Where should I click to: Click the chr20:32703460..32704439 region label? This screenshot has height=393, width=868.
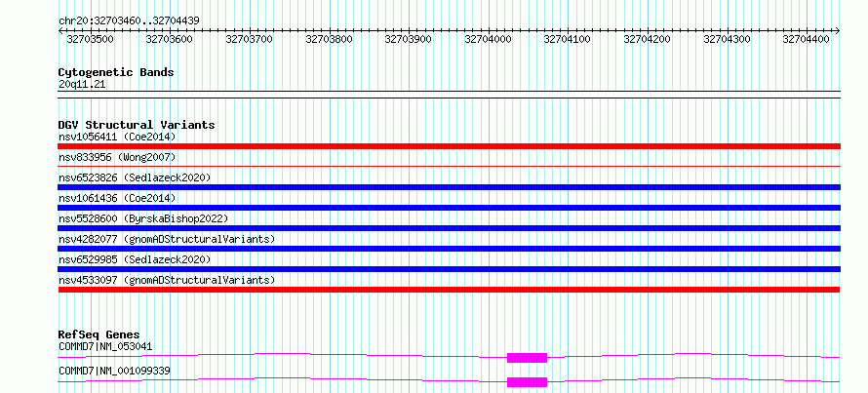click(x=129, y=21)
